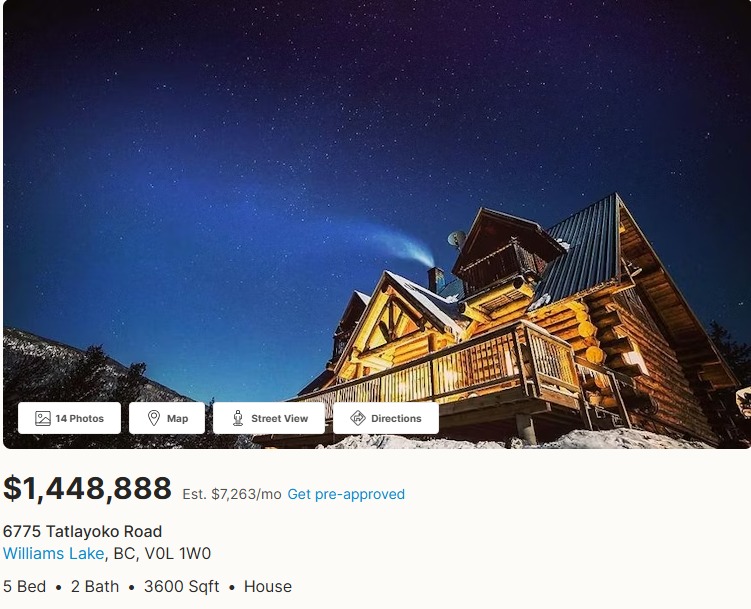Select the V0L 1W0 postal code
Viewport: 751px width, 609px height.
tap(178, 553)
